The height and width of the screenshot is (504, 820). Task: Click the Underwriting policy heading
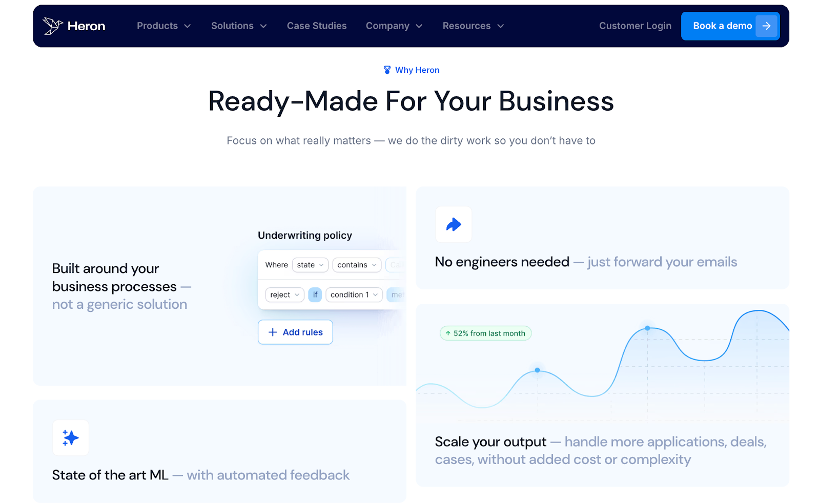305,235
